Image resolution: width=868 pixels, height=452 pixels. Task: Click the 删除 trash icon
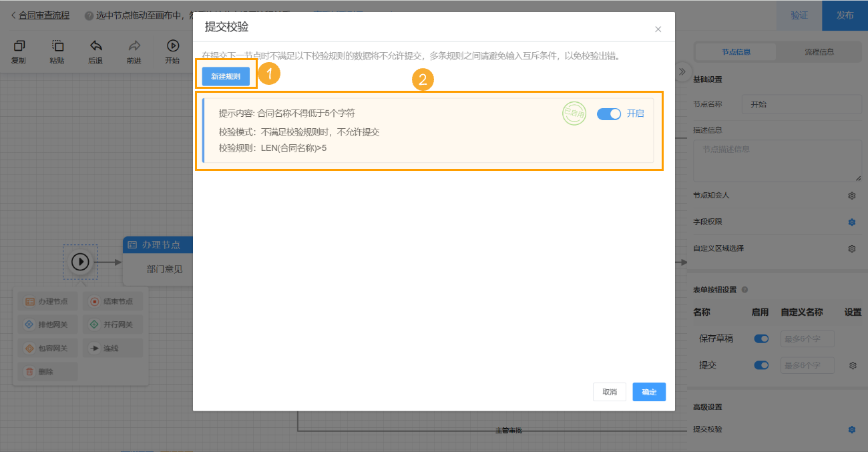[29, 371]
